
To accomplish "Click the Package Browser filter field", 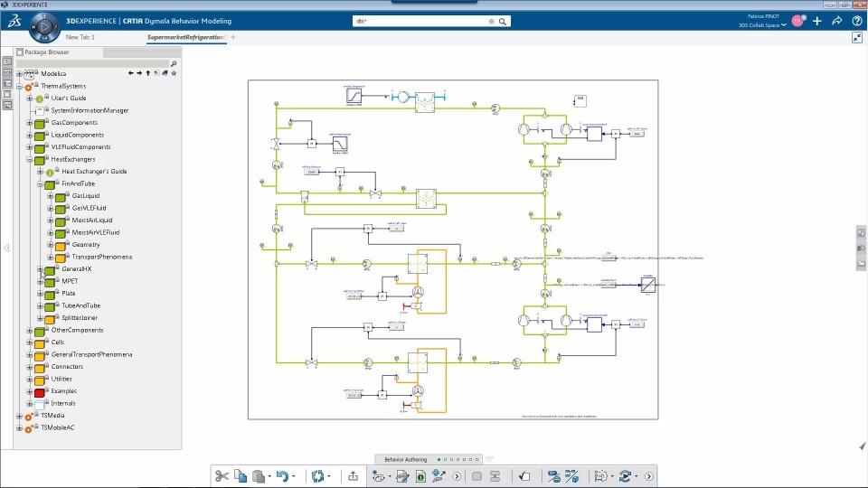I will (92, 63).
